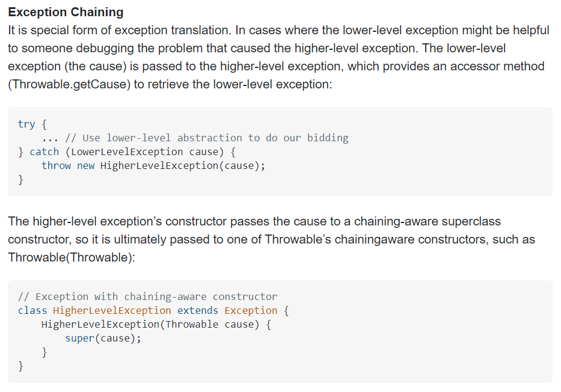The height and width of the screenshot is (392, 561).
Task: Click the "catch" keyword in first code block
Action: (x=44, y=152)
